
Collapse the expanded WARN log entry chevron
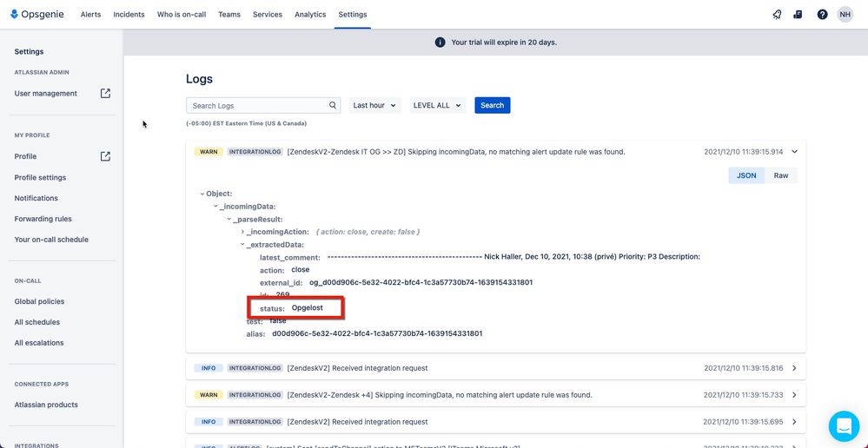click(x=794, y=152)
